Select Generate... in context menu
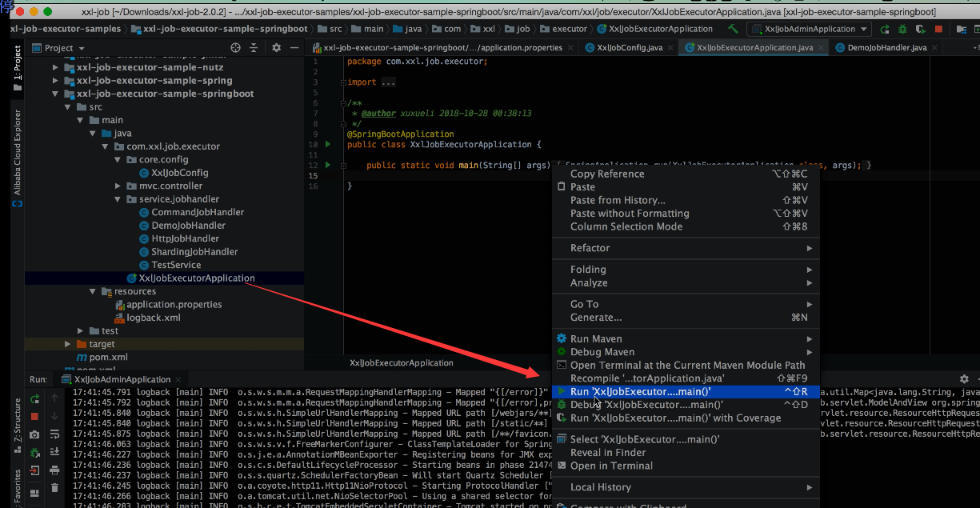 [x=685, y=317]
